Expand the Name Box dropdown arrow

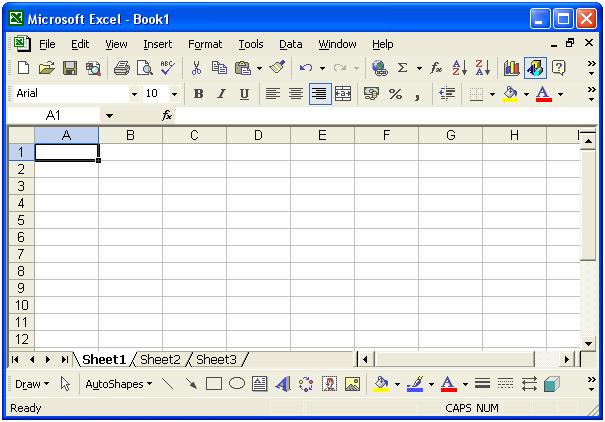click(x=110, y=116)
